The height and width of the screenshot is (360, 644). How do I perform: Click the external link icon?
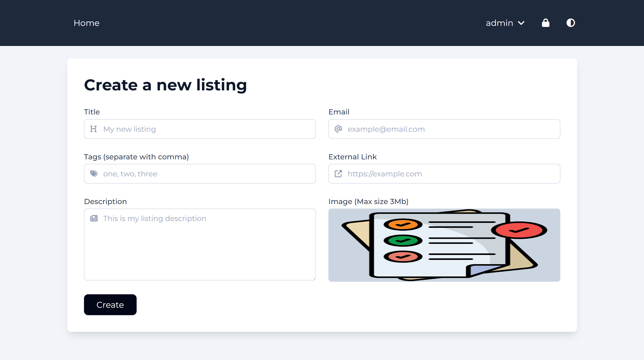click(338, 174)
